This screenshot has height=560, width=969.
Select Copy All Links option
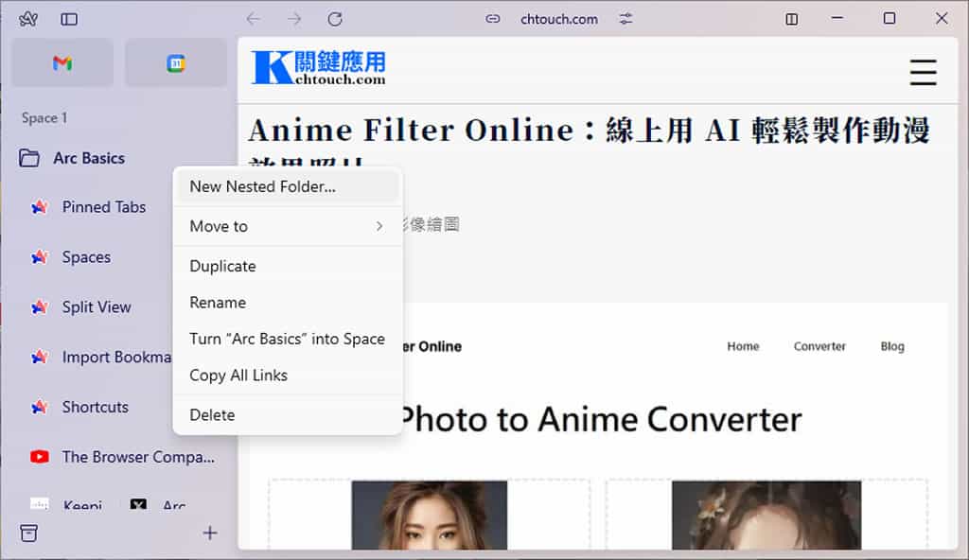[x=288, y=376]
